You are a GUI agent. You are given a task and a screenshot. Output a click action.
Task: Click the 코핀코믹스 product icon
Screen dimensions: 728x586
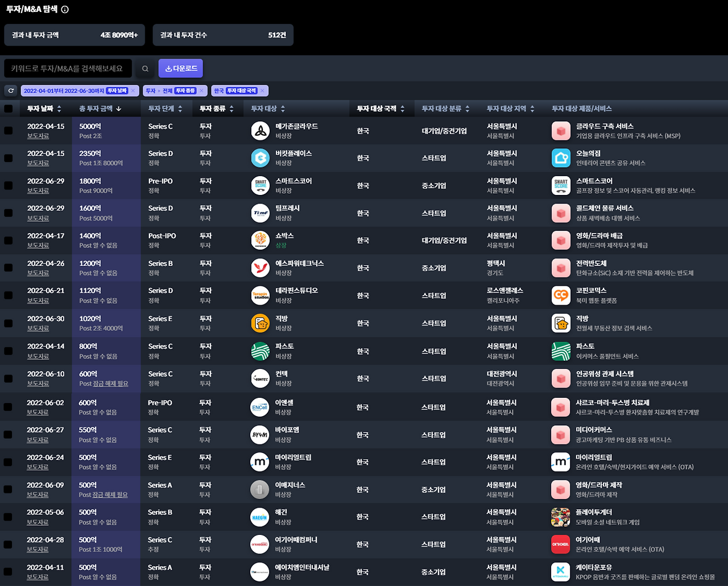561,296
